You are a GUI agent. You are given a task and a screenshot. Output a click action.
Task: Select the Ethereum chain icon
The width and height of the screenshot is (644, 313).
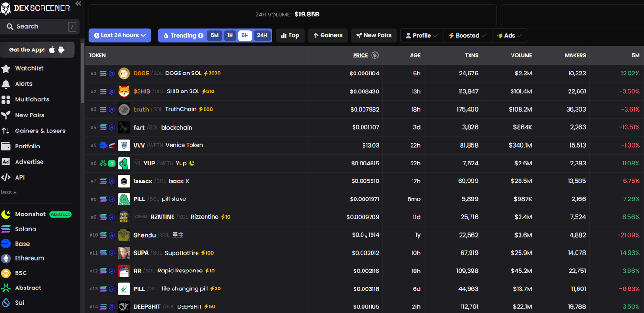tap(28, 258)
